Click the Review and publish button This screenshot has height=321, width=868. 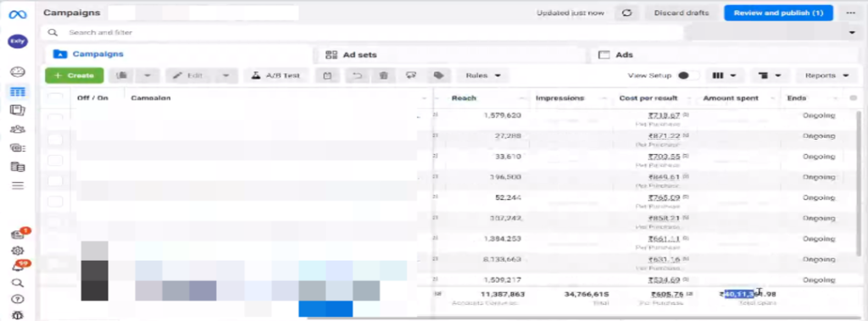(x=778, y=13)
